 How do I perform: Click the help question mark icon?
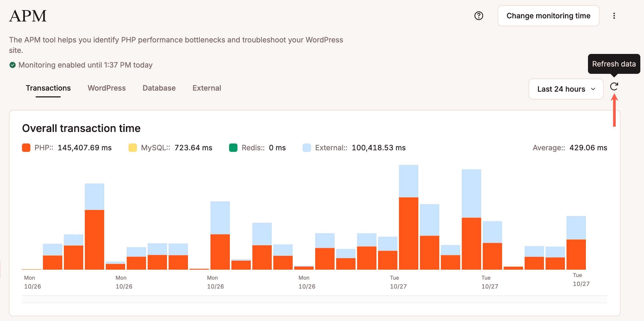479,16
